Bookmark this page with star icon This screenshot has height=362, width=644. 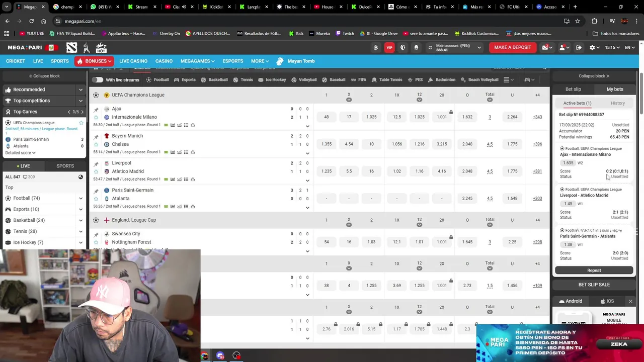click(578, 21)
